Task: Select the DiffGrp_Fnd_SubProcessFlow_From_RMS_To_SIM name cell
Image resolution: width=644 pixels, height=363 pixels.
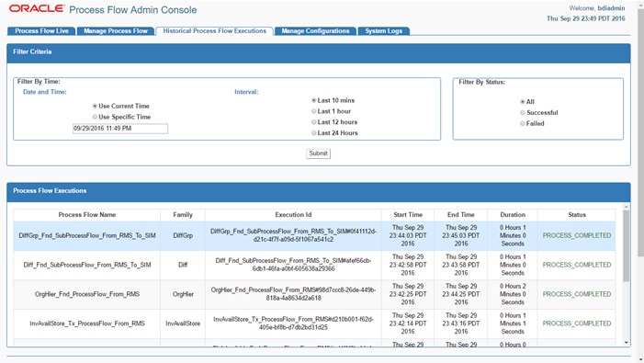Action: (x=86, y=235)
